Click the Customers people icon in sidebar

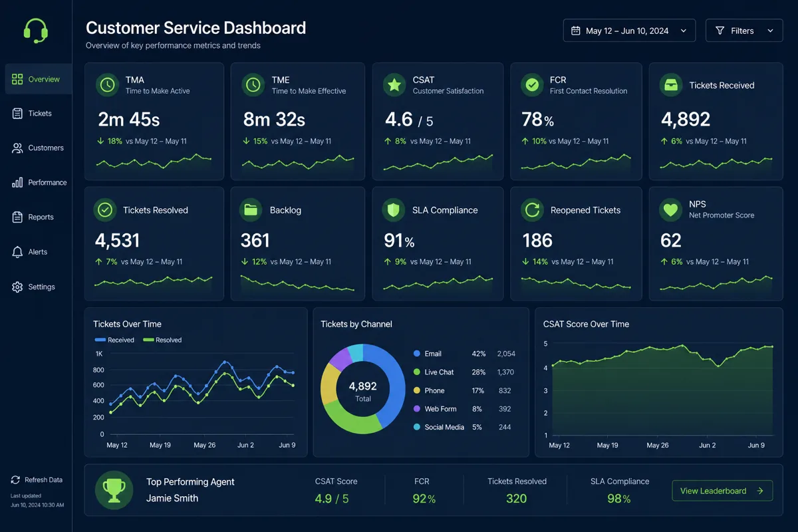pos(17,148)
